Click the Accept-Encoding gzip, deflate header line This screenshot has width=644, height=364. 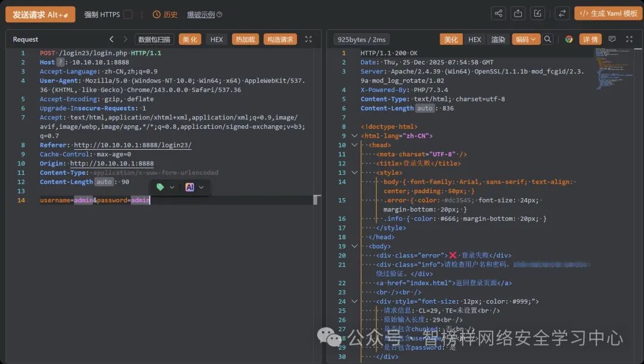click(x=97, y=99)
